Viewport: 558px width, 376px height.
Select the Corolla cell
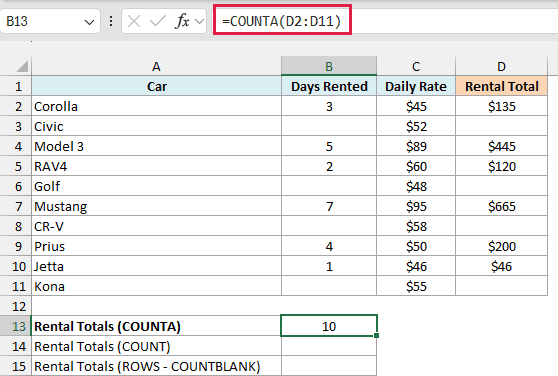click(x=157, y=106)
